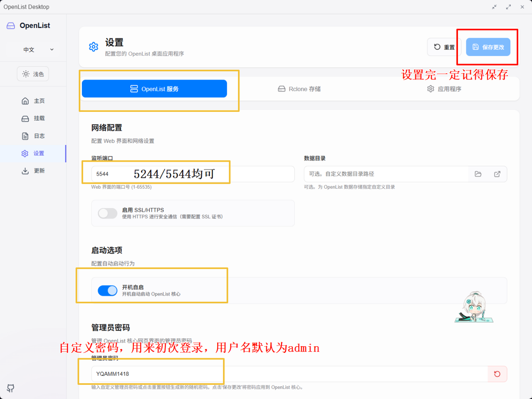The width and height of the screenshot is (532, 399).
Task: Go to 主页 home page
Action: tap(33, 101)
